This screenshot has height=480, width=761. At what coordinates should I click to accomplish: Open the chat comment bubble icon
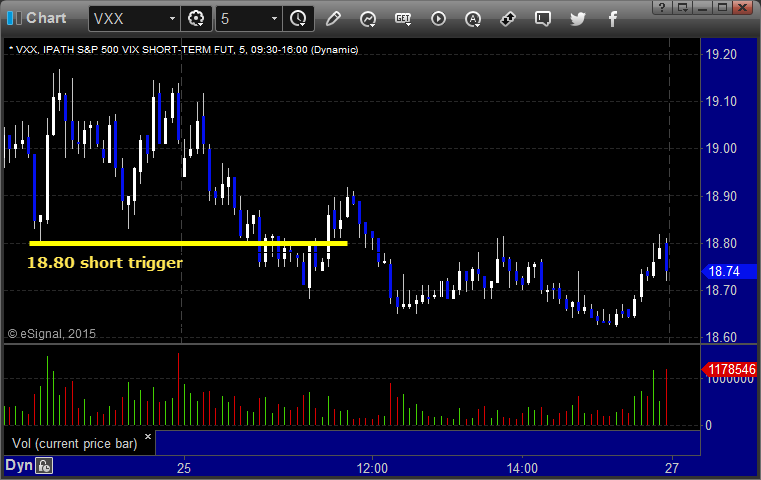point(543,19)
